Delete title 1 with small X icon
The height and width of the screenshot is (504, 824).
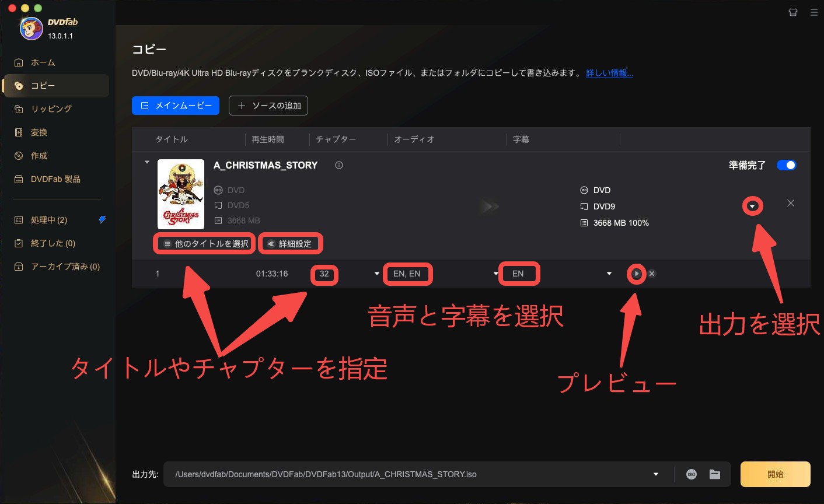click(652, 274)
